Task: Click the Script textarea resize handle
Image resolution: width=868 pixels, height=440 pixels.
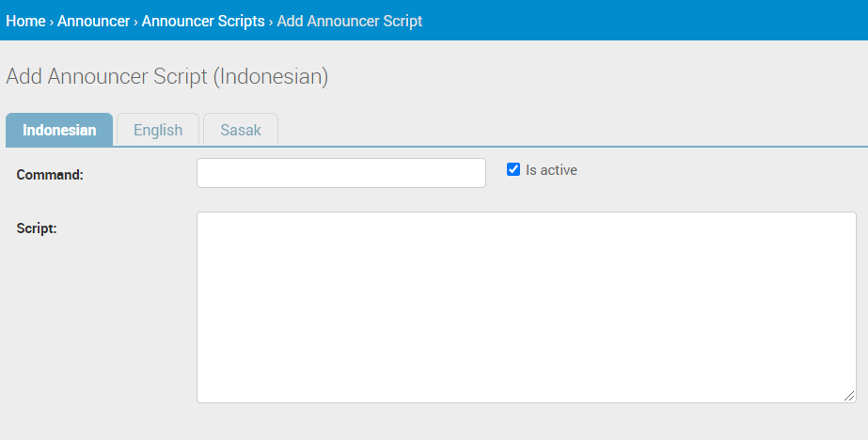Action: coord(850,397)
